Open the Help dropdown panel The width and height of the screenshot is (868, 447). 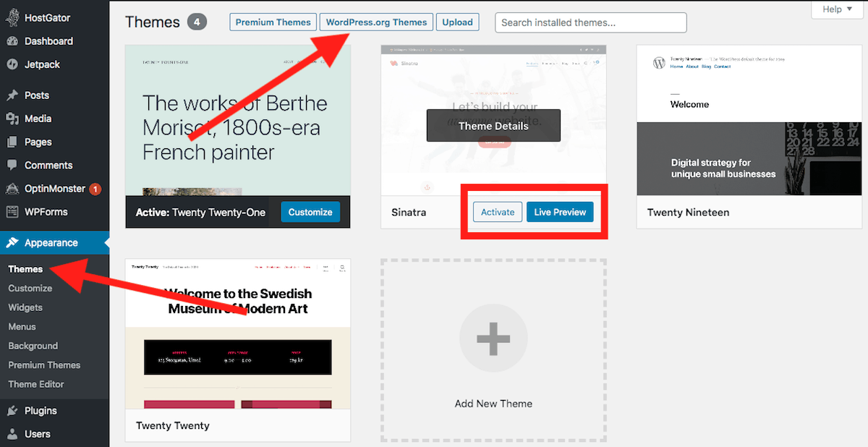pos(837,9)
